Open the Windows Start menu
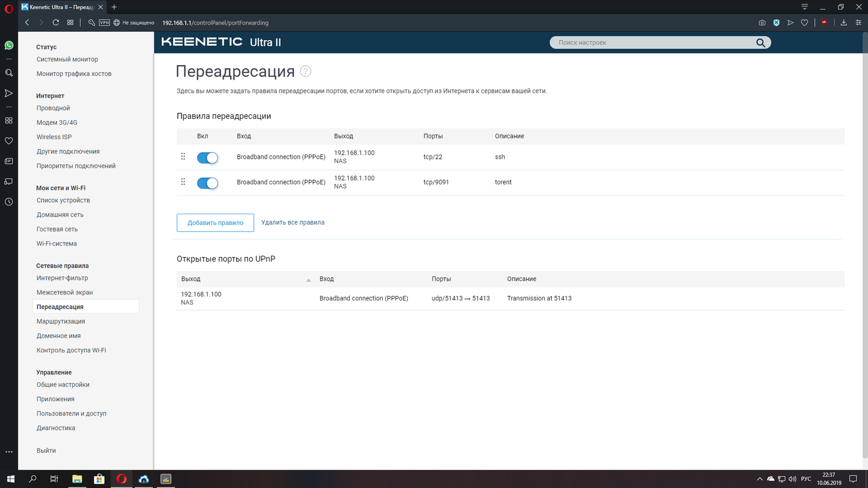Viewport: 868px width, 488px height. click(x=10, y=479)
